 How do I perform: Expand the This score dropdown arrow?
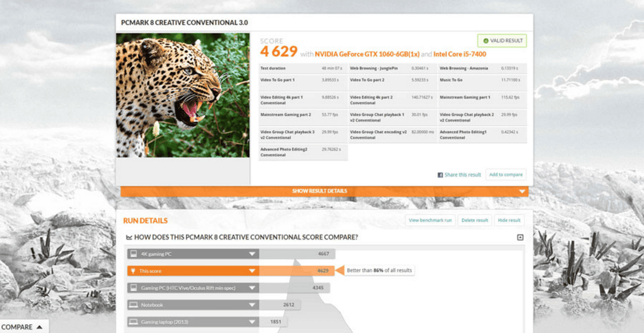[252, 271]
